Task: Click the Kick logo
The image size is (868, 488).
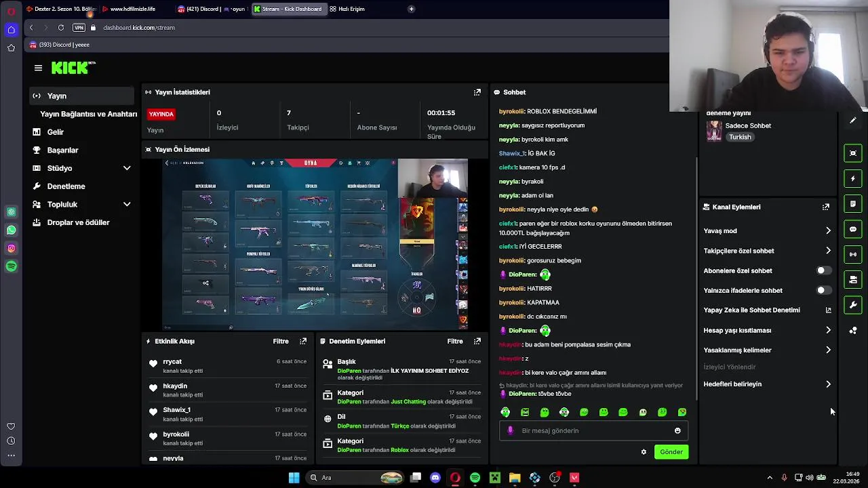Action: (73, 68)
